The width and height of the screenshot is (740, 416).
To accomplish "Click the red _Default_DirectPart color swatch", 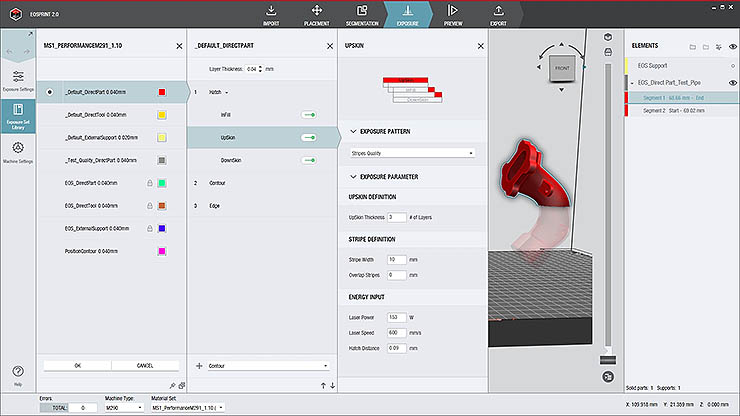I will (x=162, y=92).
